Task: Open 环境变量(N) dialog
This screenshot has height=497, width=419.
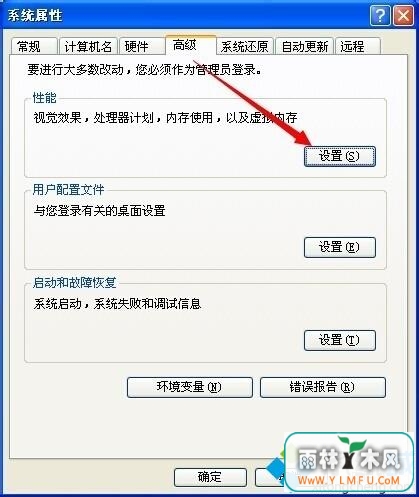Action: (x=190, y=387)
